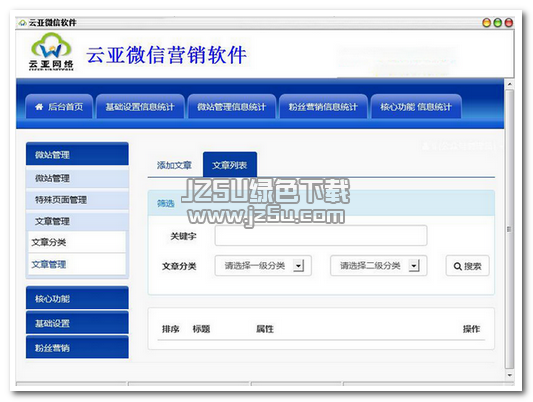Click the small app icon in title bar
Screen dimensions: 533x402
[x=22, y=23]
